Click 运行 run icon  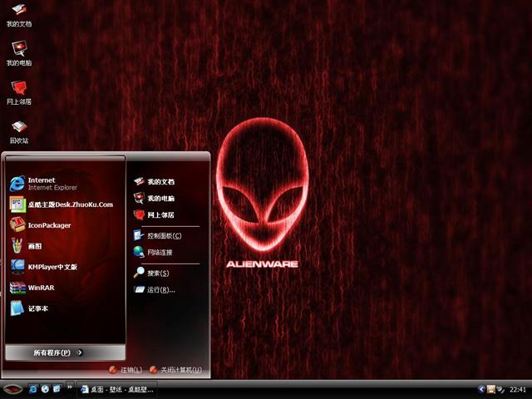coord(139,289)
